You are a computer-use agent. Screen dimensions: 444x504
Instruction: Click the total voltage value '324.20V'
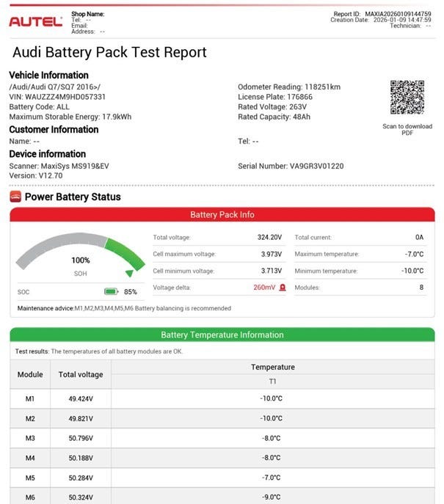click(269, 237)
